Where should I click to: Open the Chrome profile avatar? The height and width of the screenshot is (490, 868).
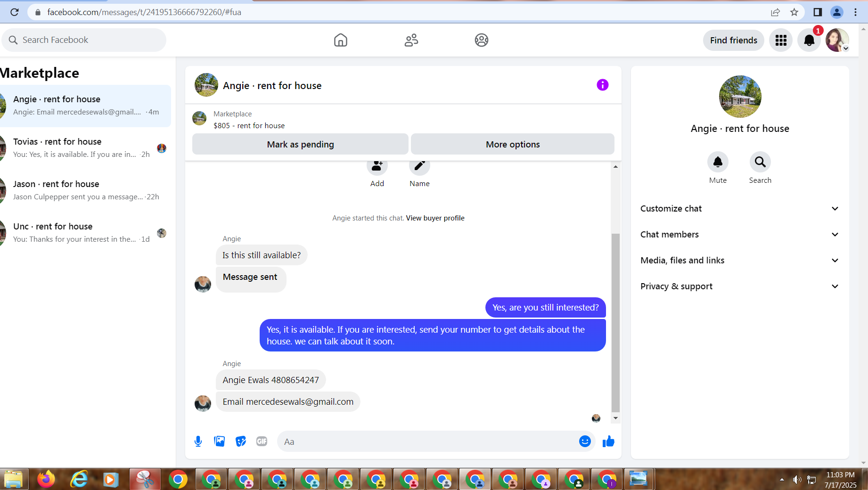(837, 12)
